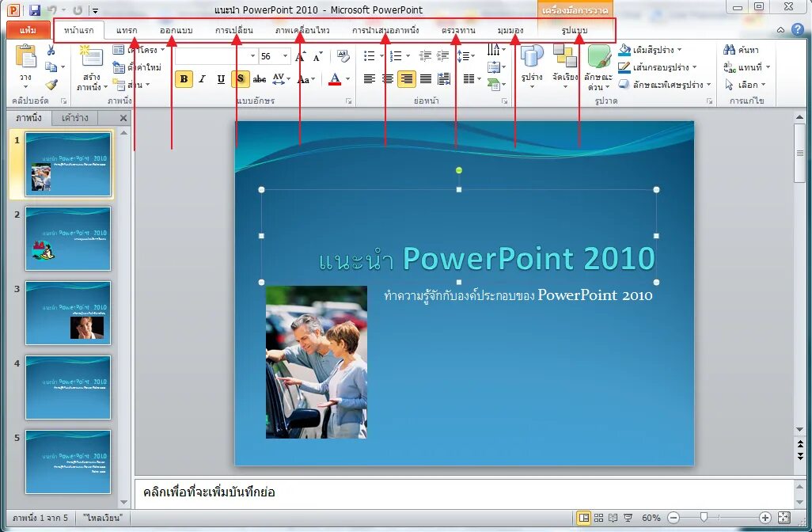Viewport: 812px width, 532px height.
Task: Click the distributed alignment icon after justify
Action: click(x=444, y=78)
